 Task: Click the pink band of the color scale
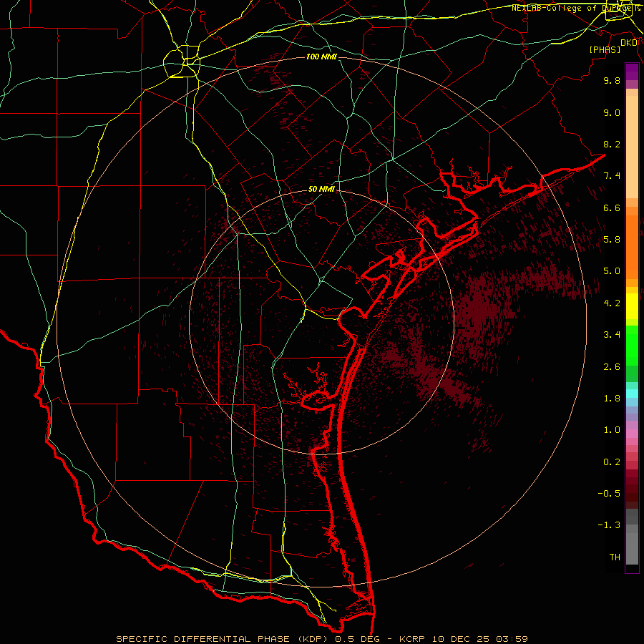point(632,434)
